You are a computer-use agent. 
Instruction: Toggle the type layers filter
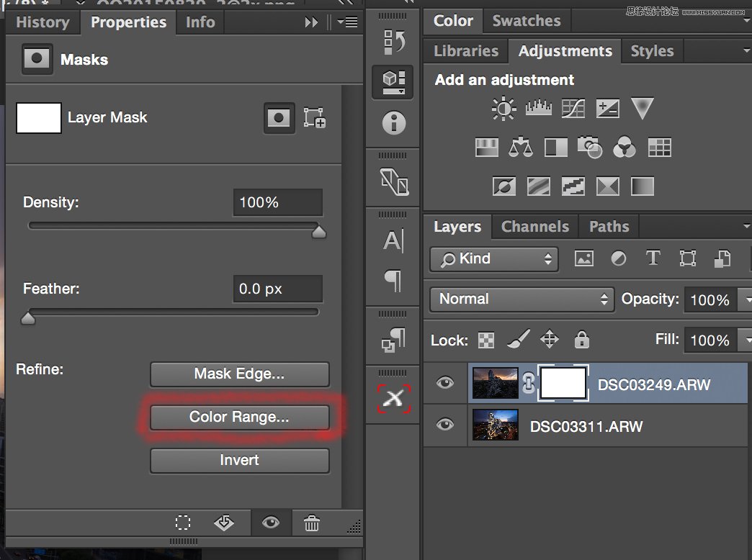[x=653, y=258]
